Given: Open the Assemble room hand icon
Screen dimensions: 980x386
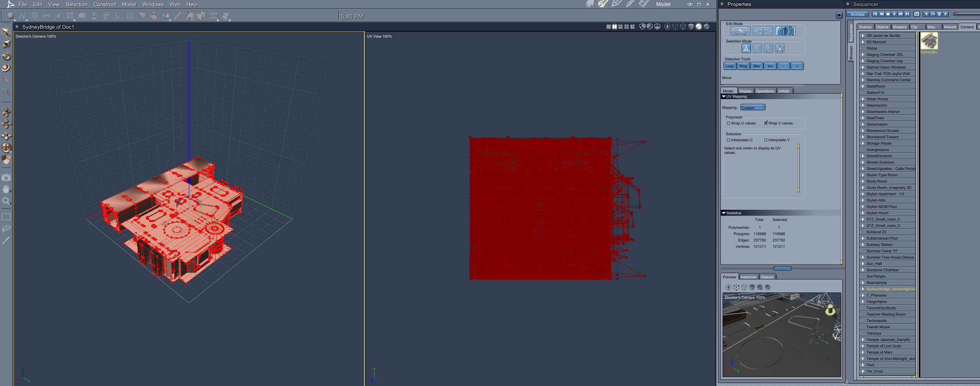Looking at the screenshot, I should [590, 4].
